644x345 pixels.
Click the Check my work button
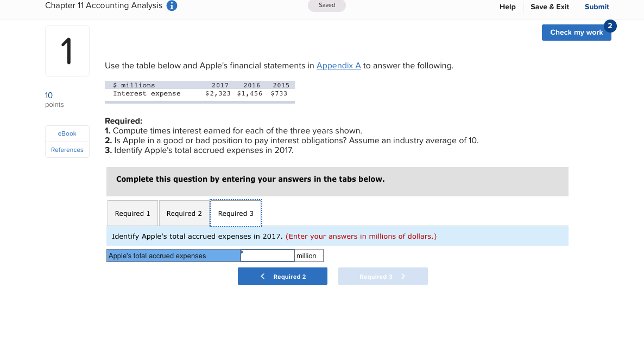pos(576,33)
